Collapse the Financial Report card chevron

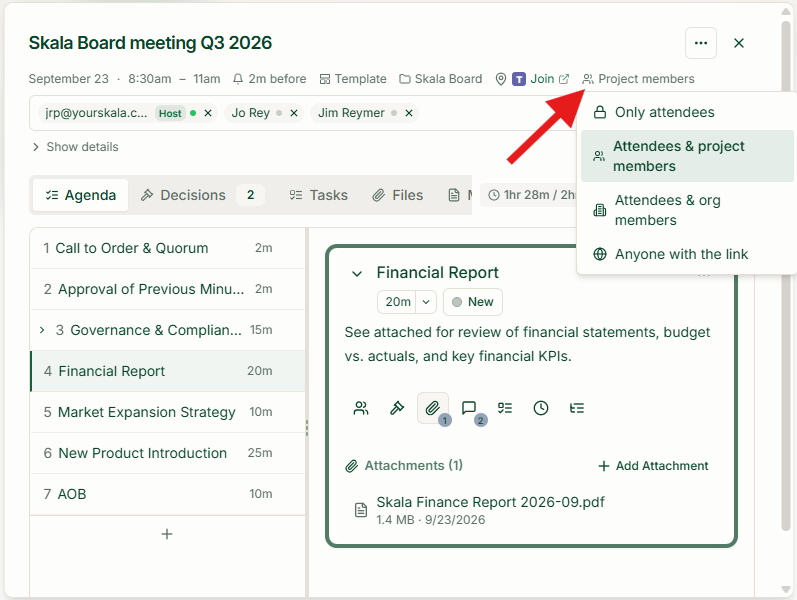[x=357, y=274]
